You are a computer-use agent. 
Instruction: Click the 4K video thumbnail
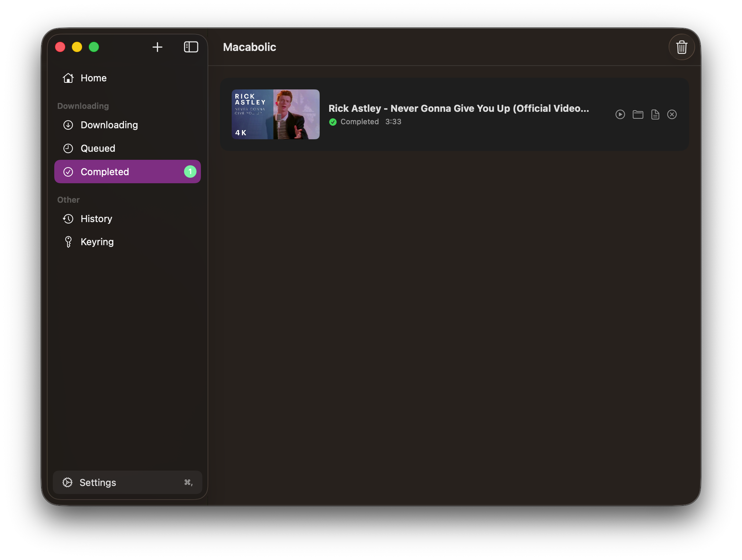click(x=276, y=114)
